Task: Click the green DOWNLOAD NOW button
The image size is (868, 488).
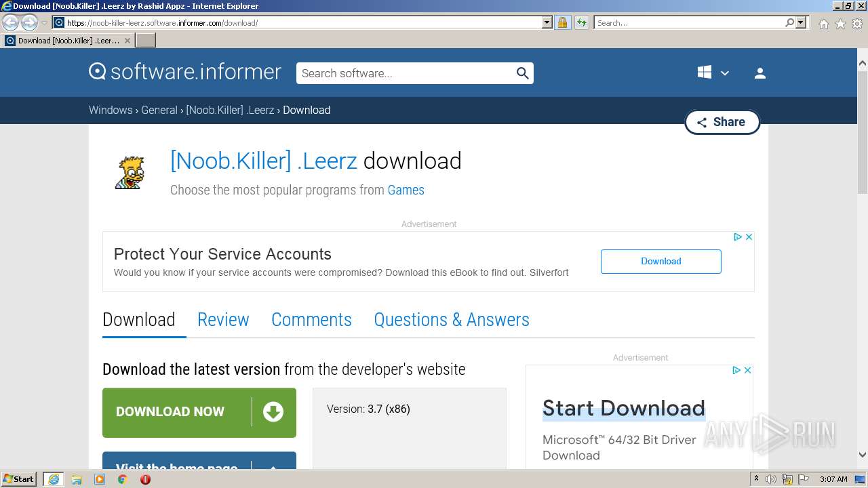Action: (x=199, y=412)
